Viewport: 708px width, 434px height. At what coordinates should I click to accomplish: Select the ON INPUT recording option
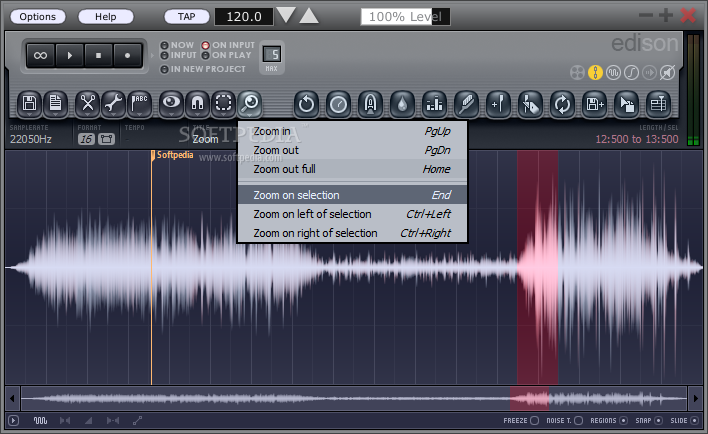tap(228, 45)
